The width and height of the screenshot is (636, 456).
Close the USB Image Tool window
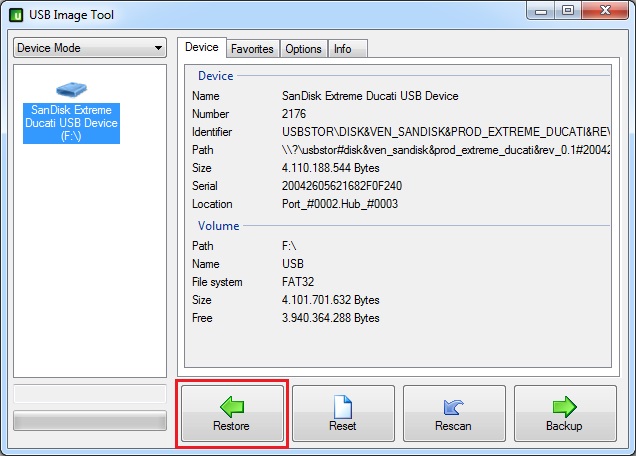(605, 11)
